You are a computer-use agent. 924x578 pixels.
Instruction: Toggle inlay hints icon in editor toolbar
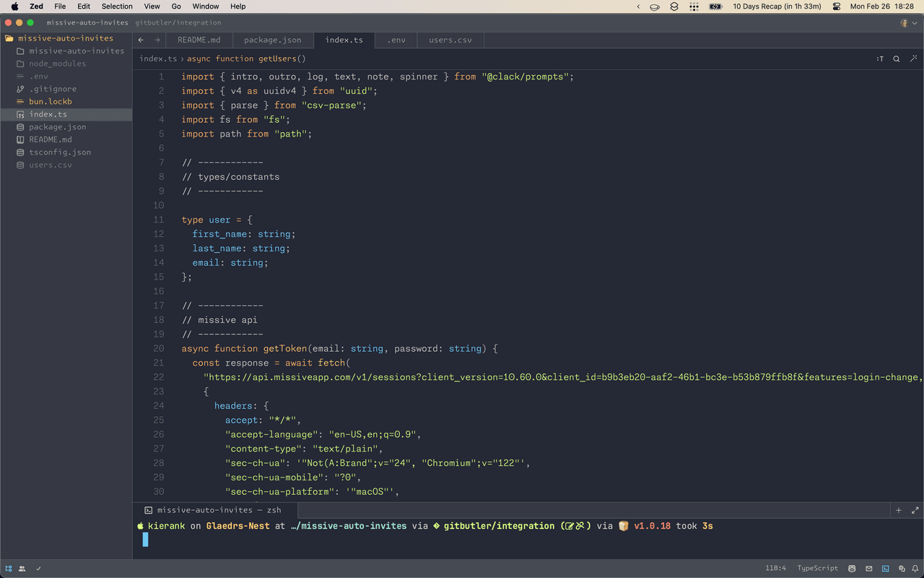click(x=880, y=59)
